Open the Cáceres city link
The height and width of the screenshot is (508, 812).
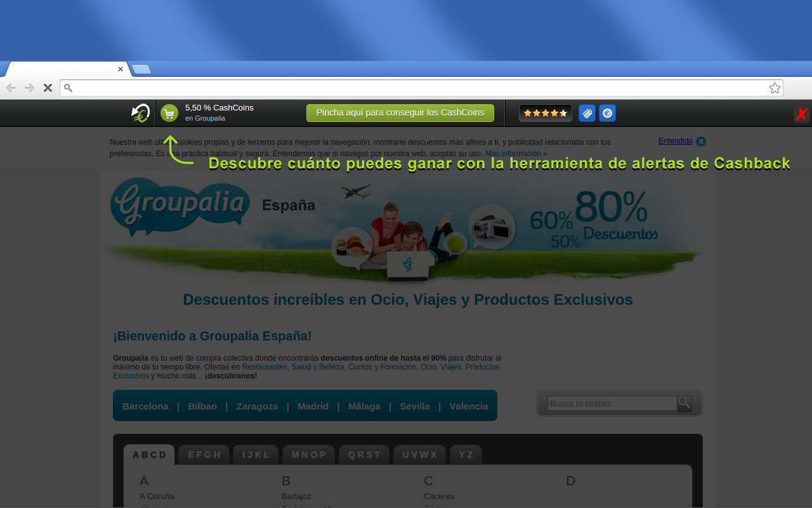(439, 497)
